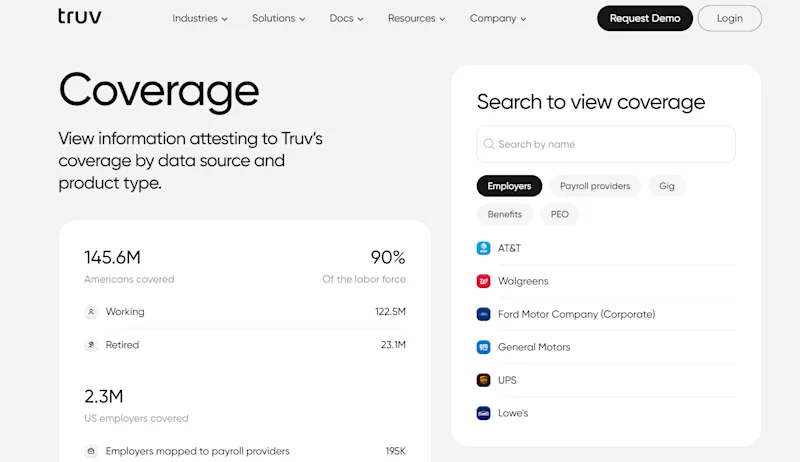This screenshot has width=800, height=462.
Task: Click the Lowe's logo icon
Action: tap(483, 413)
